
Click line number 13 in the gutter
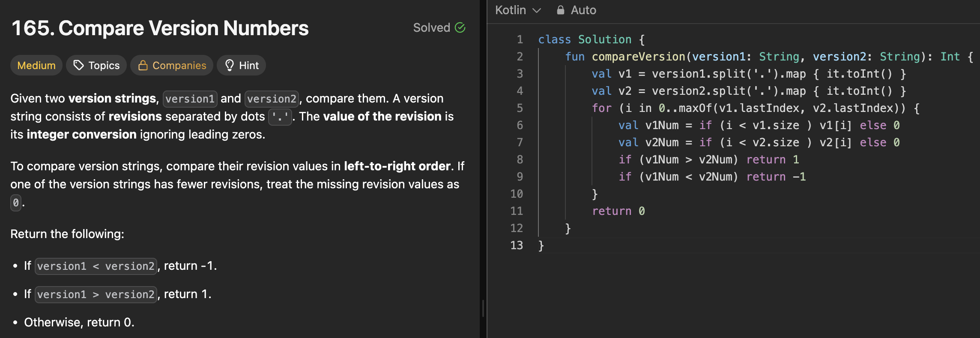click(517, 245)
